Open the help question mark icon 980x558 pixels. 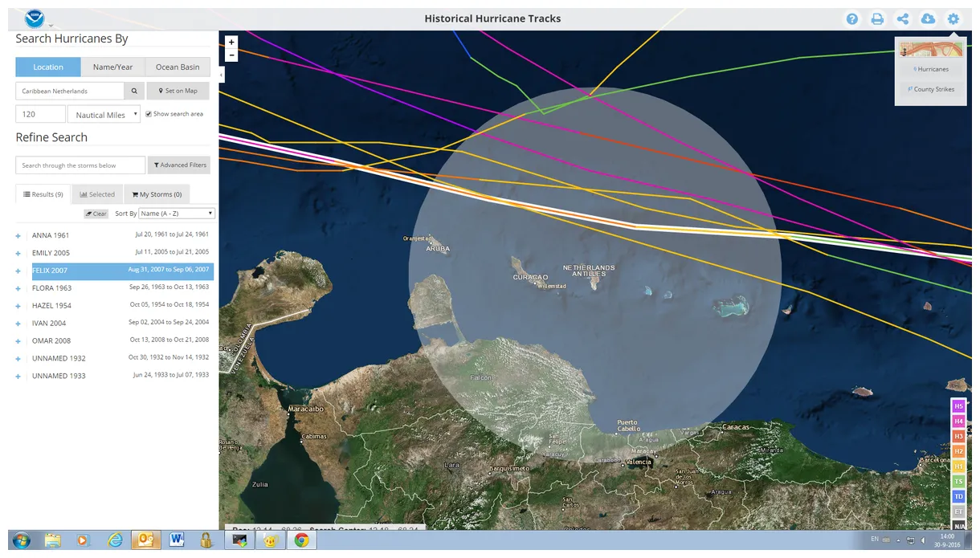852,19
